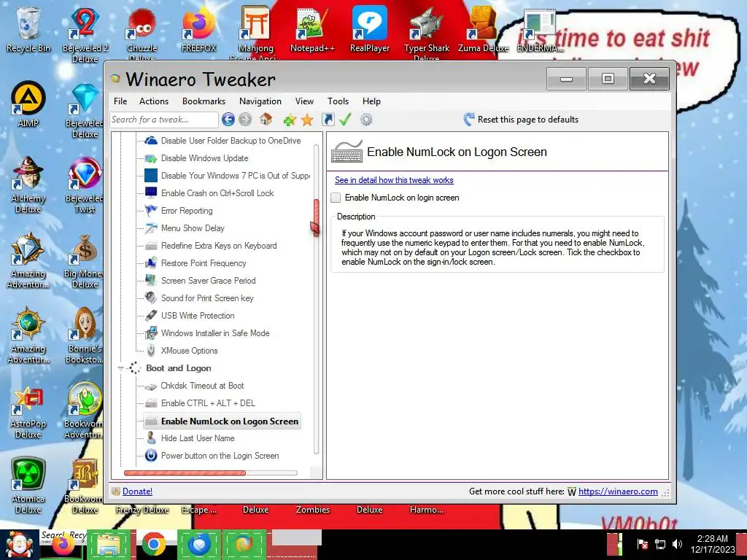
Task: Click the Action Center flag tray icon
Action: (x=642, y=544)
